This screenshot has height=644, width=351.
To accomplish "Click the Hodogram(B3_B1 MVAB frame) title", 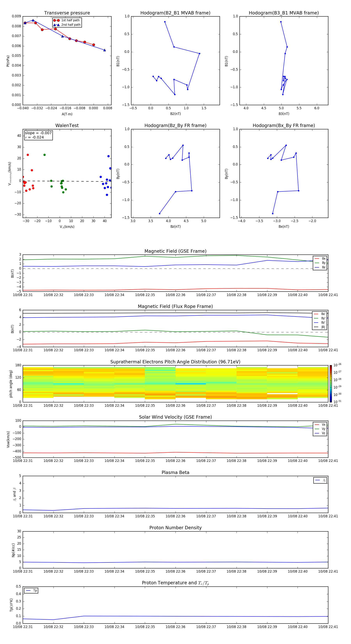I will coord(284,13).
